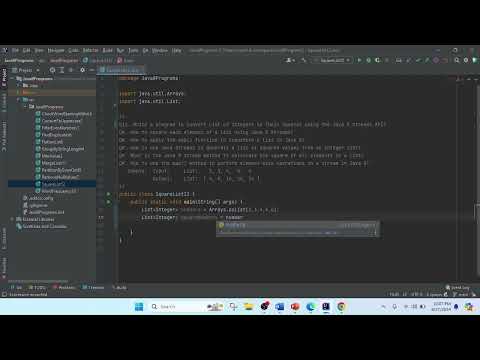Click collapse all icon in Project panel
This screenshot has height=360, width=480.
point(71,70)
